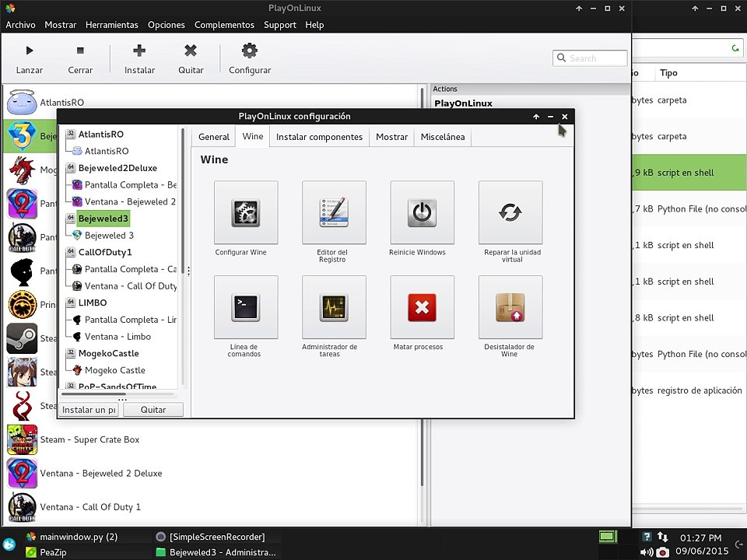This screenshot has height=560, width=747.
Task: Select Mogeko Castle shortcut in tree
Action: click(x=115, y=370)
